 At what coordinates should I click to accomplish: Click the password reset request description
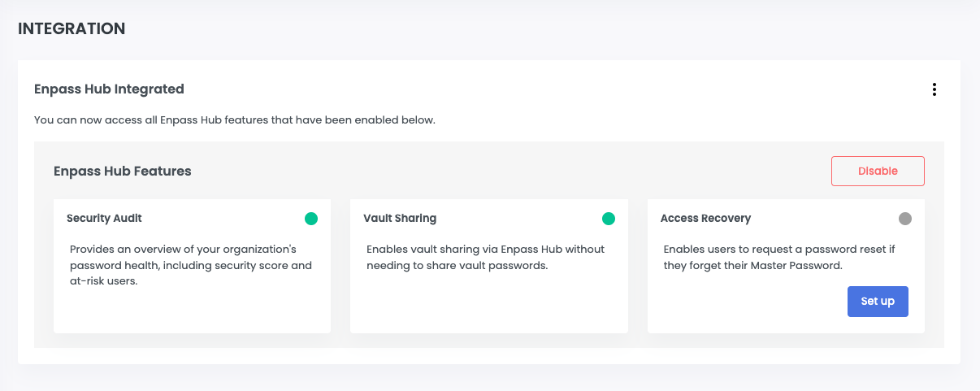coord(779,258)
